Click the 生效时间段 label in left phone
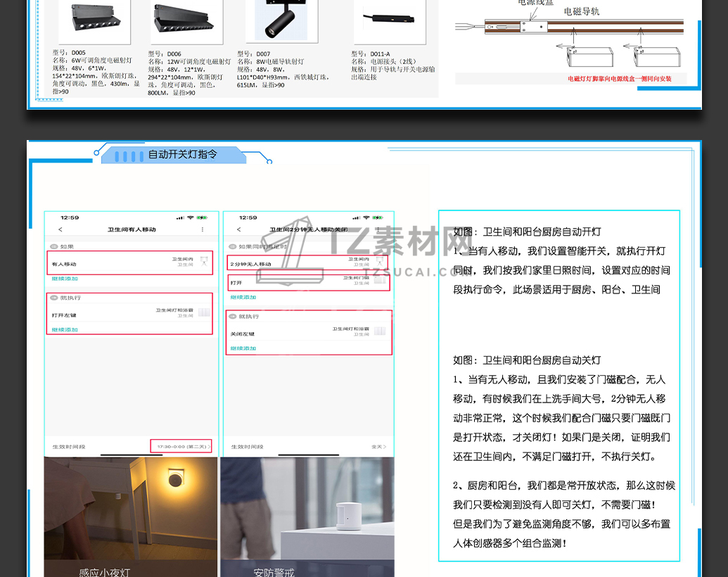Viewport: 728px width, 577px height. [x=69, y=447]
